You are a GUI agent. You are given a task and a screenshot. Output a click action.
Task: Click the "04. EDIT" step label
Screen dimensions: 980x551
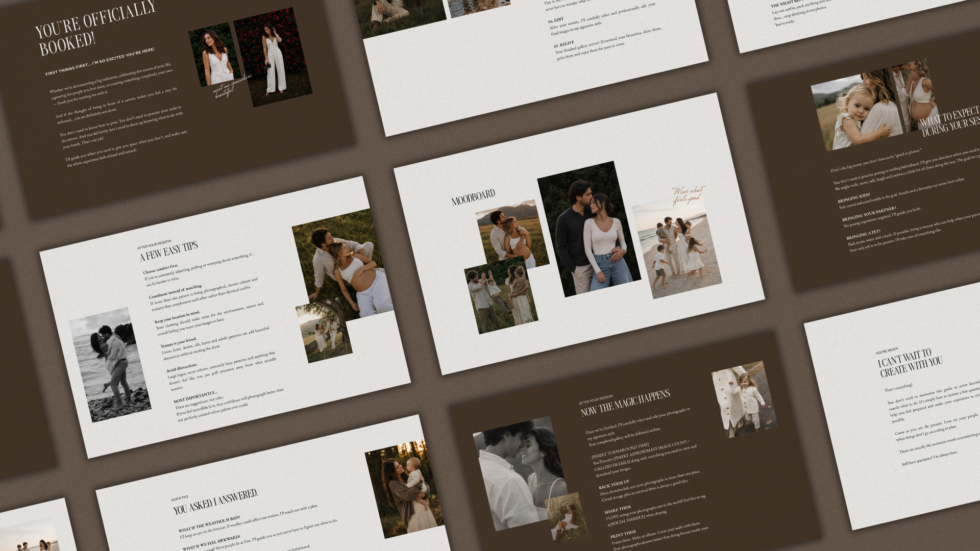556,21
